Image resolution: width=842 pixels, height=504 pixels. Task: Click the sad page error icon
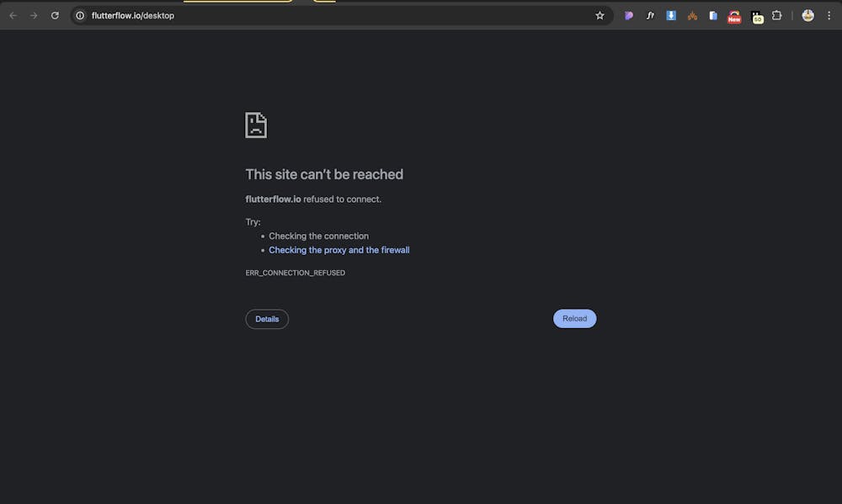click(256, 125)
